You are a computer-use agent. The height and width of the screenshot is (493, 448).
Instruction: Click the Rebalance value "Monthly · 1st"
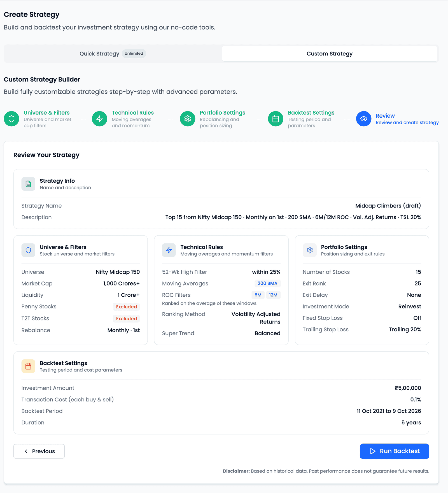pyautogui.click(x=123, y=330)
